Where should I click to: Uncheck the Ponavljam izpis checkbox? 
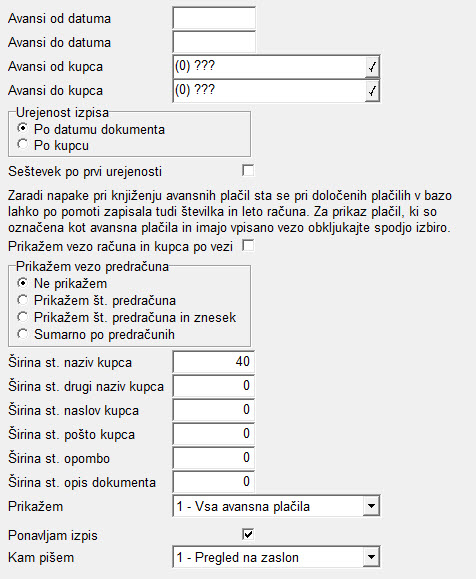248,534
